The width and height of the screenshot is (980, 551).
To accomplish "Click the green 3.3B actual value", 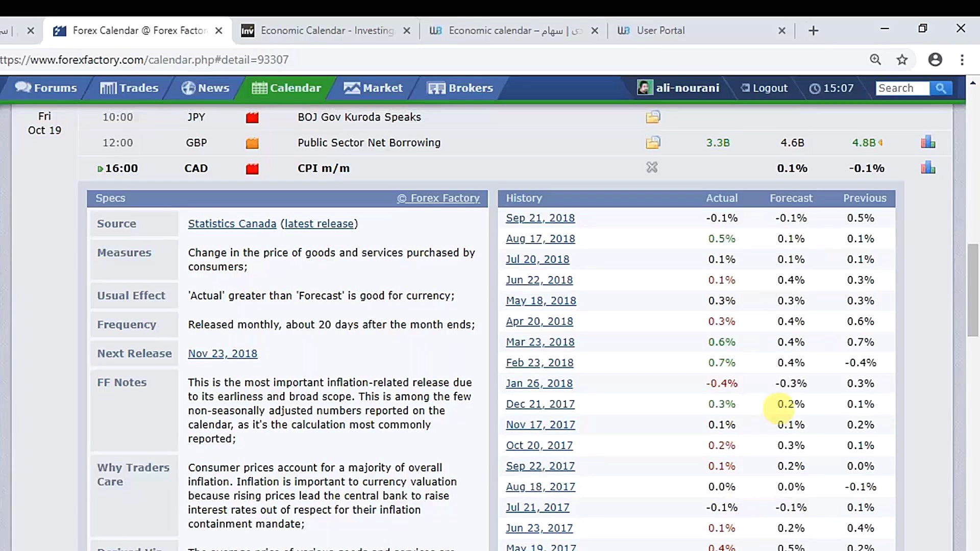I will click(718, 143).
